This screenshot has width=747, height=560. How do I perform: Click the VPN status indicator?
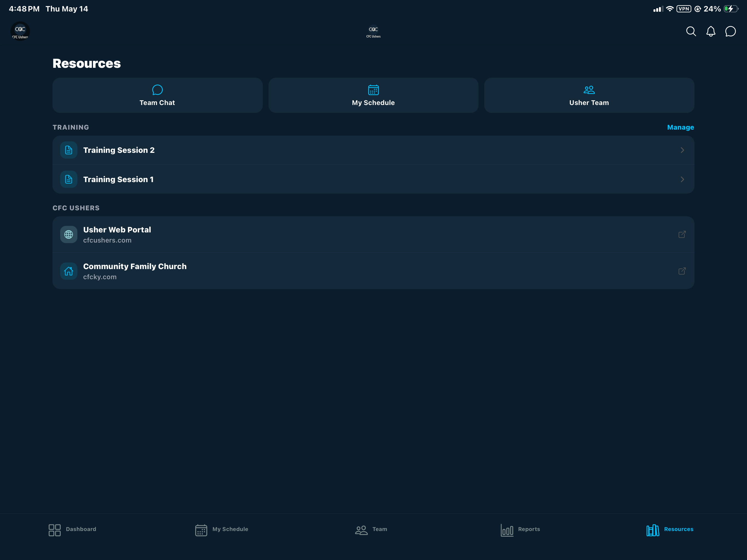point(684,9)
